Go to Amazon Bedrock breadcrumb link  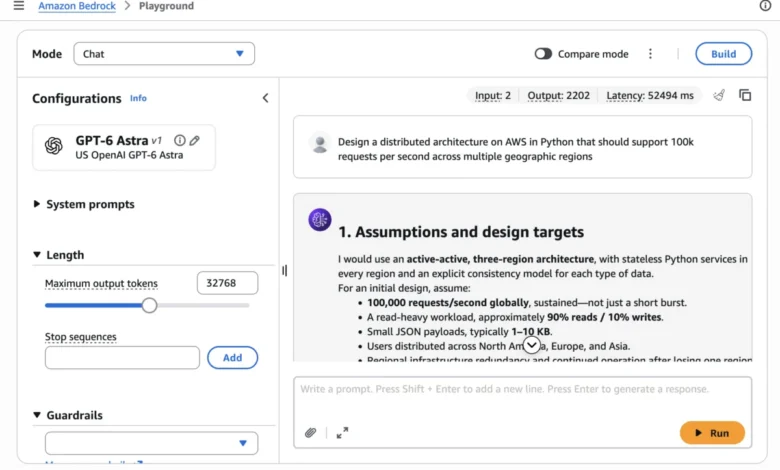(x=77, y=6)
